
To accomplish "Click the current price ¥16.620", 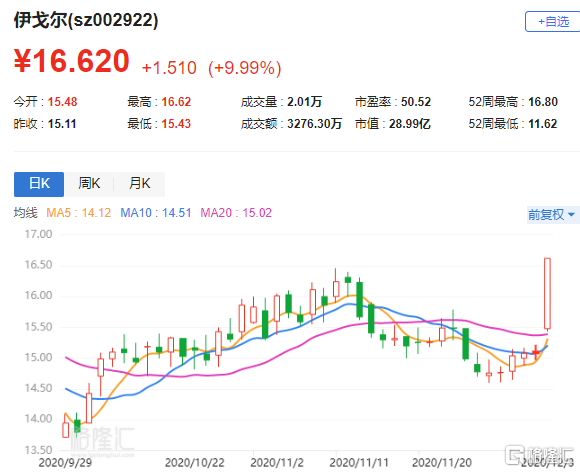I will 72,61.
